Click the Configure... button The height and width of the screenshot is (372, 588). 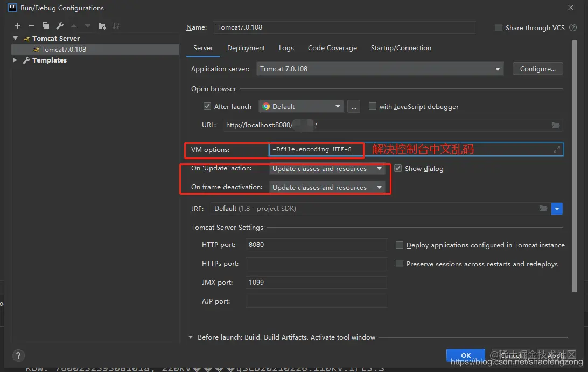point(538,68)
